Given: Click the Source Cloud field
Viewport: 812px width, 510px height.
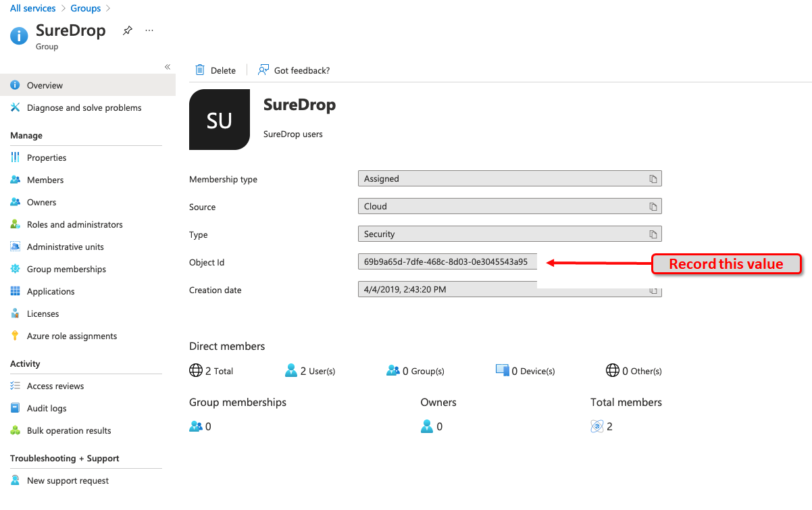Looking at the screenshot, I should [510, 207].
